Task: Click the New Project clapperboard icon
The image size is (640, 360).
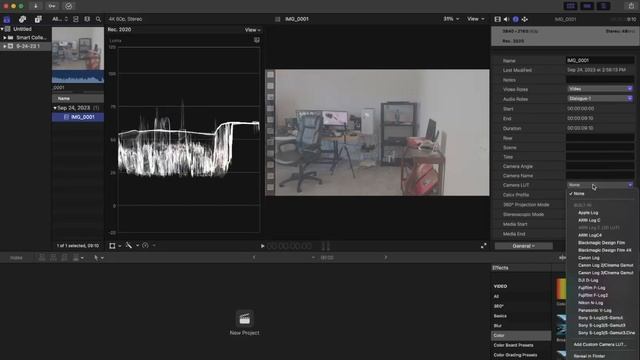Action: click(x=244, y=319)
